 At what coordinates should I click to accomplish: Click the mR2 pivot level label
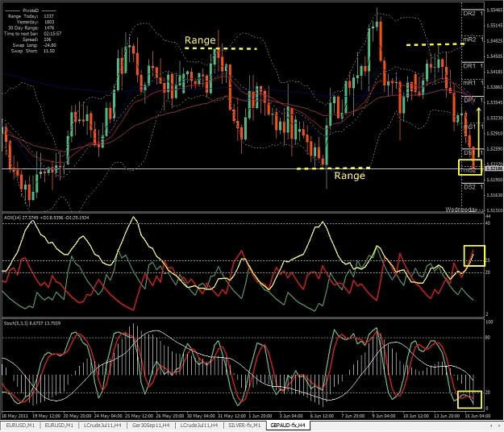click(469, 39)
